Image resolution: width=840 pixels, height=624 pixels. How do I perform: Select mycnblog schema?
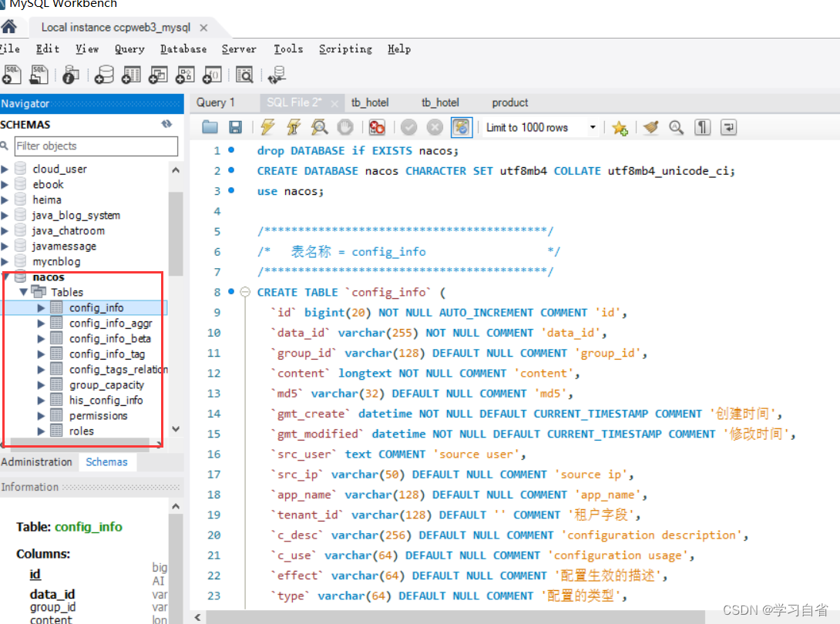click(56, 262)
